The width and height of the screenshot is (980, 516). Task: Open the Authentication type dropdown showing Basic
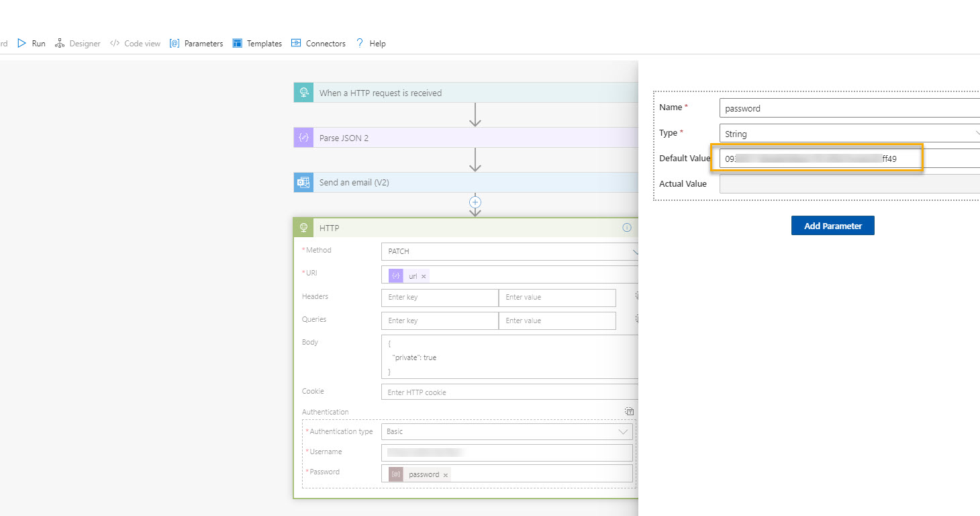[507, 431]
